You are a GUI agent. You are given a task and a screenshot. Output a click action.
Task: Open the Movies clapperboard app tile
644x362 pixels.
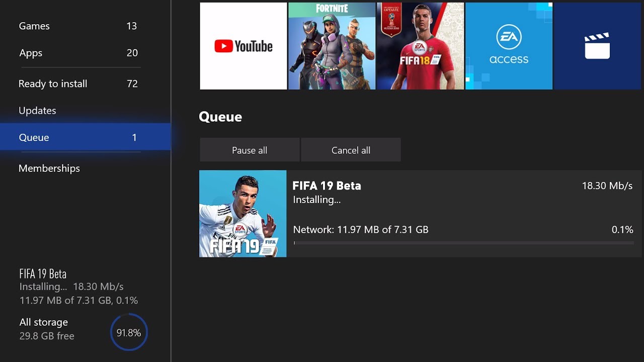pyautogui.click(x=599, y=46)
